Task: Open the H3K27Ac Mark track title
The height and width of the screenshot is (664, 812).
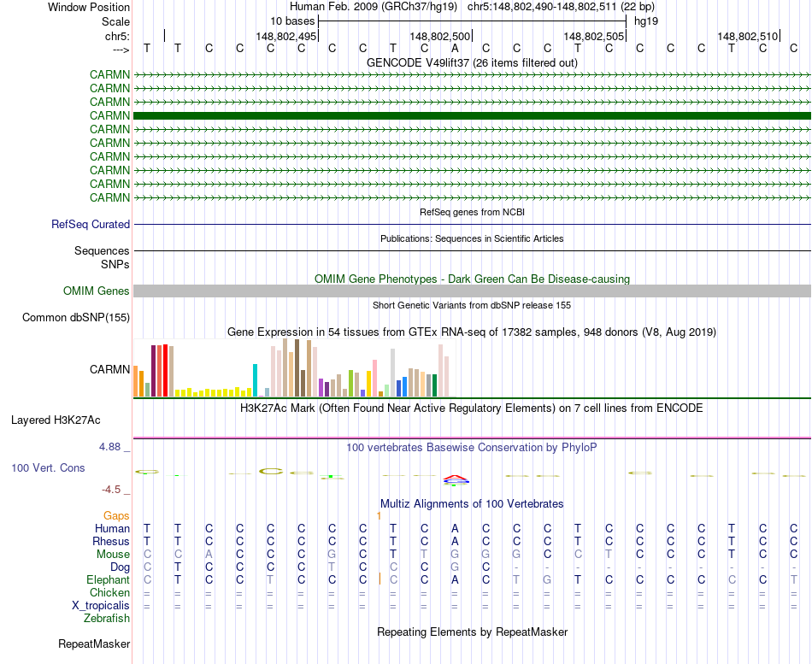Action: click(472, 408)
